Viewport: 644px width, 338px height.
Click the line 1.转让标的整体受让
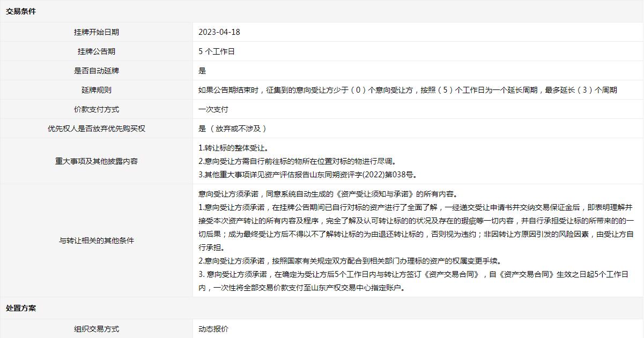233,148
